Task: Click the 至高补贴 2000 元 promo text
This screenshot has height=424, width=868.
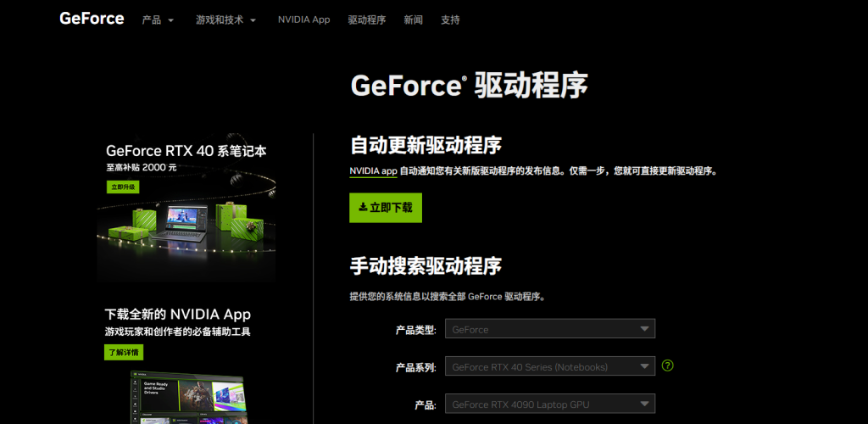Action: pyautogui.click(x=141, y=168)
